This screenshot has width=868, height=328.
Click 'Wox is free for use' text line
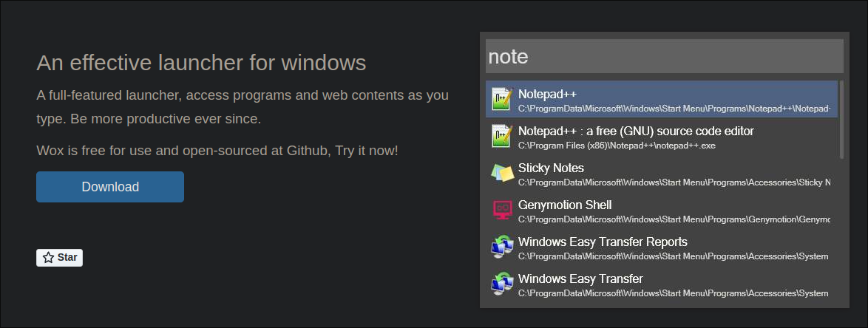click(x=217, y=151)
